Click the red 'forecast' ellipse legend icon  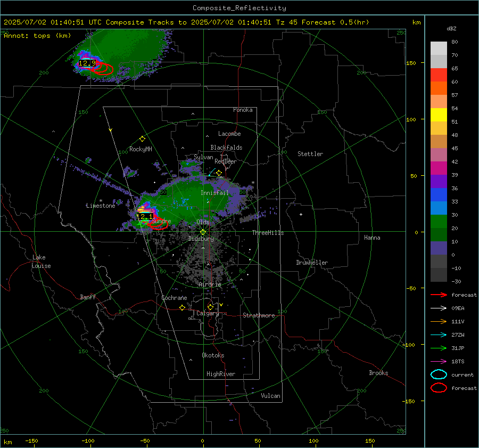439,388
